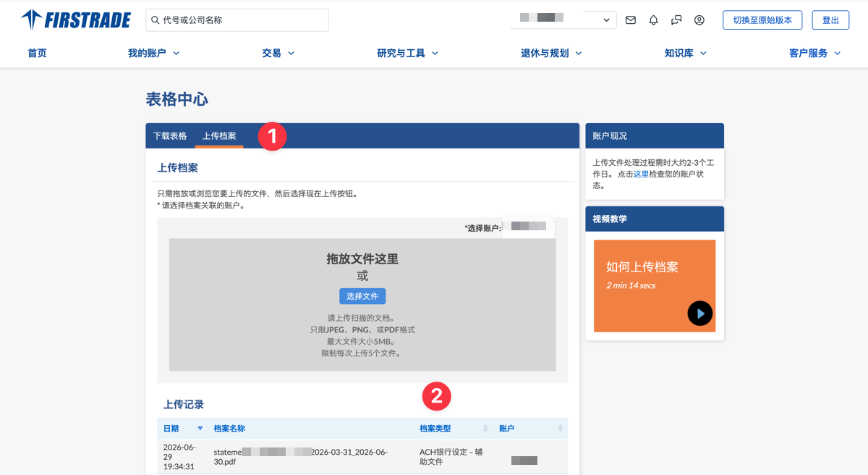Screen dimensions: 868x475
Task: Open the chat messages icon
Action: click(676, 20)
